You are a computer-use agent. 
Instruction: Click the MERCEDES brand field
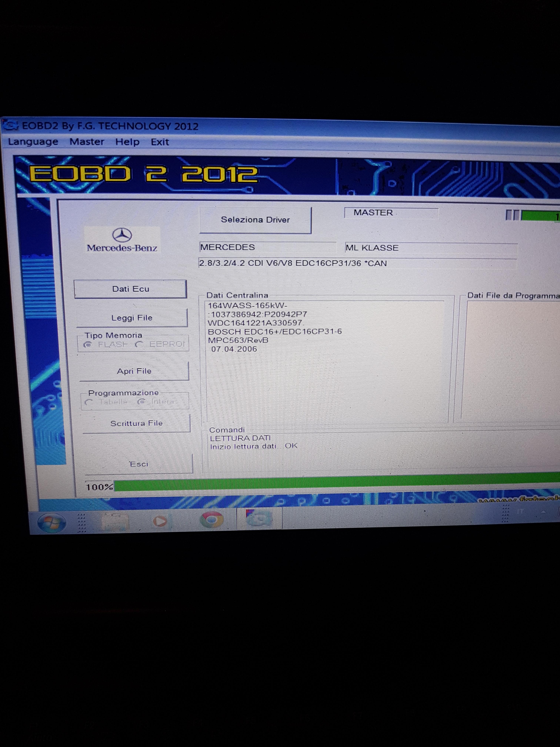point(267,247)
